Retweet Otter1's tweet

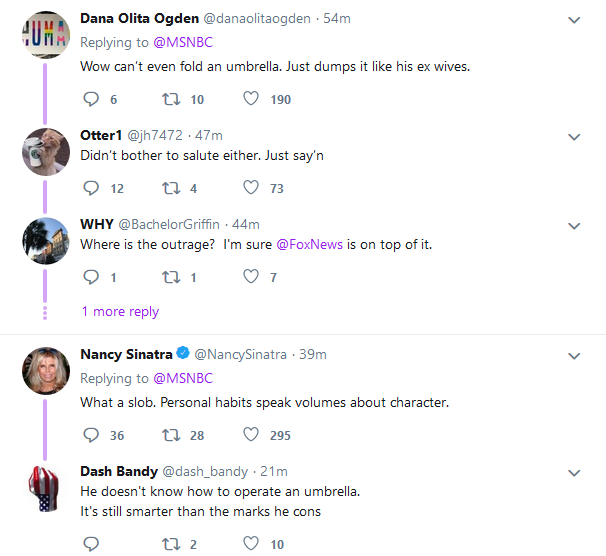pyautogui.click(x=171, y=188)
